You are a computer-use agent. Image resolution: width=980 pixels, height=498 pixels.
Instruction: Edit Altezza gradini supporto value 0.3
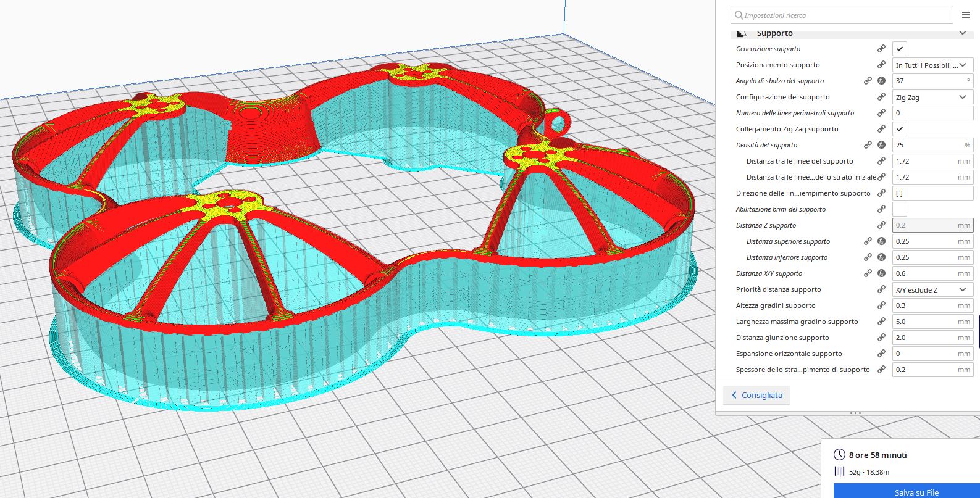tap(932, 305)
